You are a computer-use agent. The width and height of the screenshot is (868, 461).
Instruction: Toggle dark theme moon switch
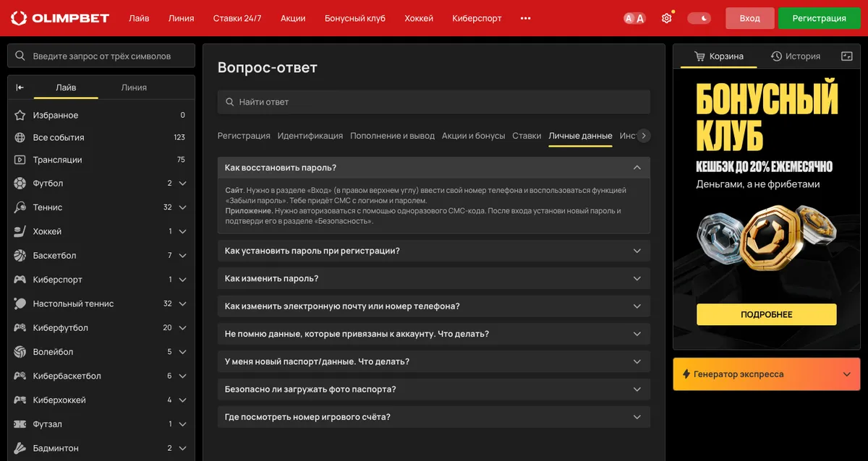pyautogui.click(x=699, y=18)
